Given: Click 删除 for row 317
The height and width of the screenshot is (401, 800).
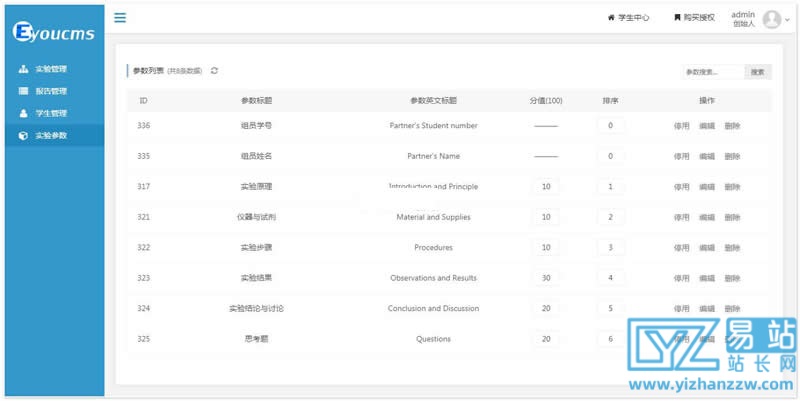Looking at the screenshot, I should 732,187.
